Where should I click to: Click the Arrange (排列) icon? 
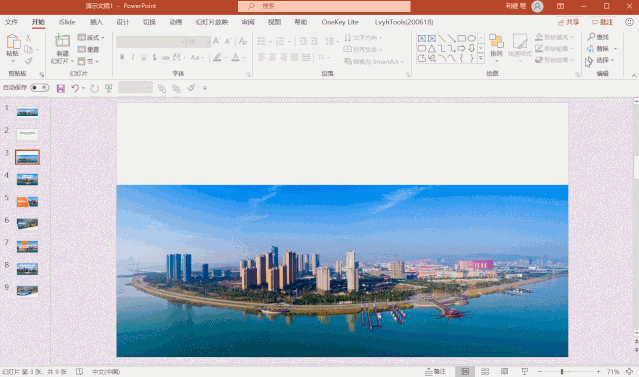click(496, 41)
